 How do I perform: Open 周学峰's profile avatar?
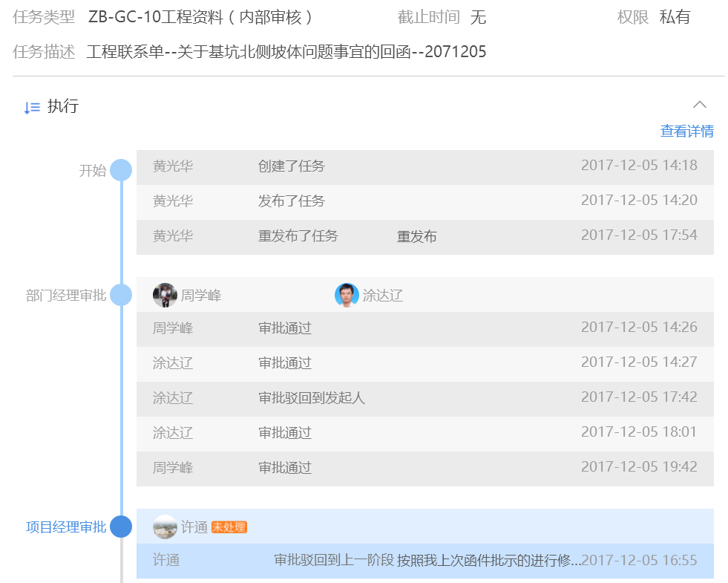165,294
